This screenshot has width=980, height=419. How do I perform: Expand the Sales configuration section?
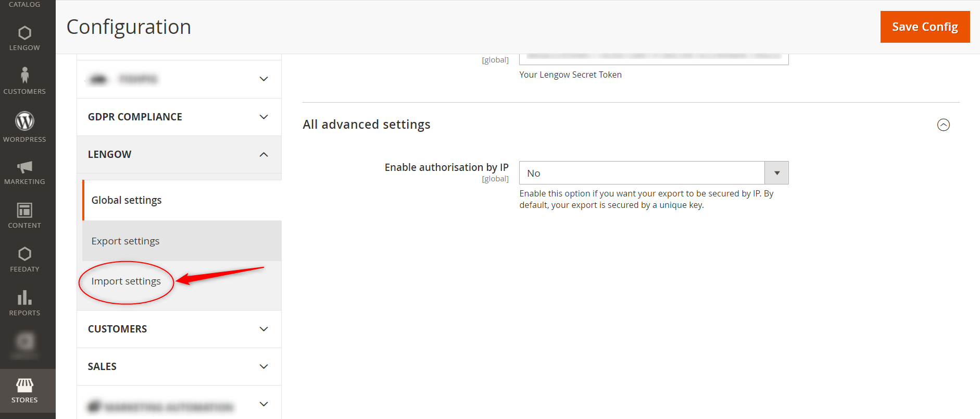tap(179, 367)
